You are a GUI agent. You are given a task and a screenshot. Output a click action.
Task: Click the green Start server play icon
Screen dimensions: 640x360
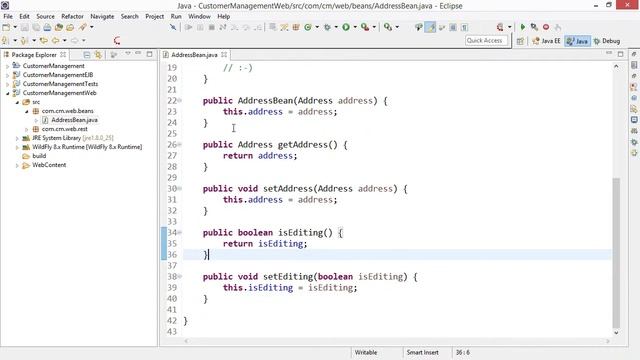click(x=522, y=27)
